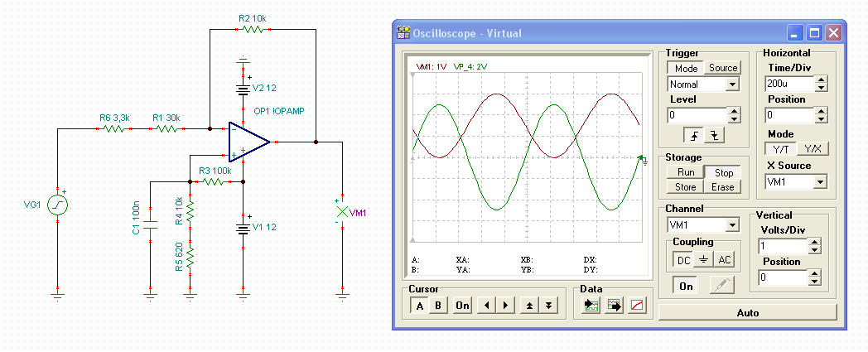Increase Time/Div with the up stepper
The height and width of the screenshot is (352, 868).
[x=821, y=80]
